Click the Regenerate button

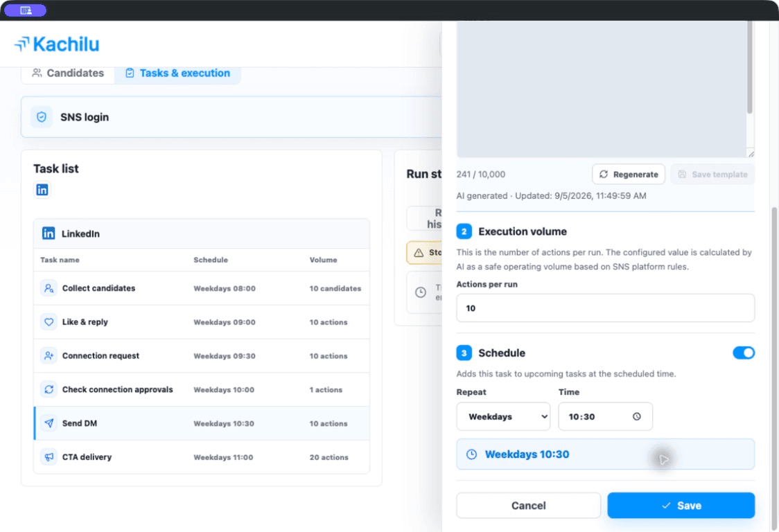[x=629, y=175]
